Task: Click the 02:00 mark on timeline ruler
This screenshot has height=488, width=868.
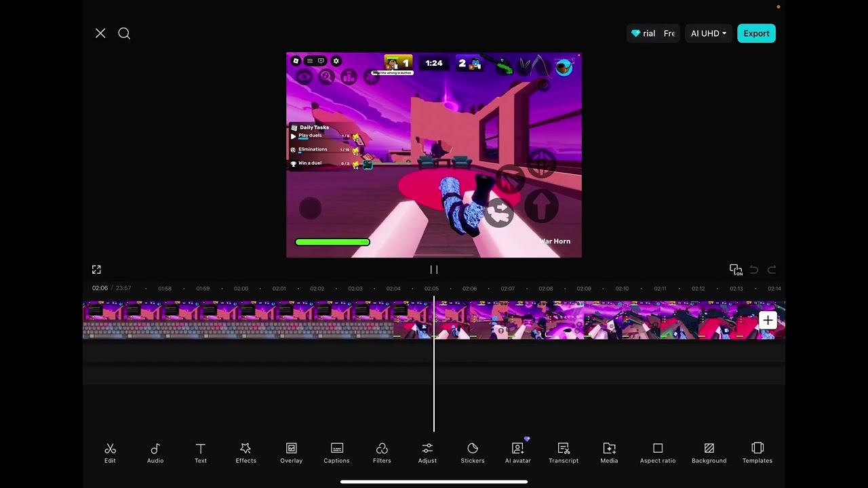Action: (241, 289)
